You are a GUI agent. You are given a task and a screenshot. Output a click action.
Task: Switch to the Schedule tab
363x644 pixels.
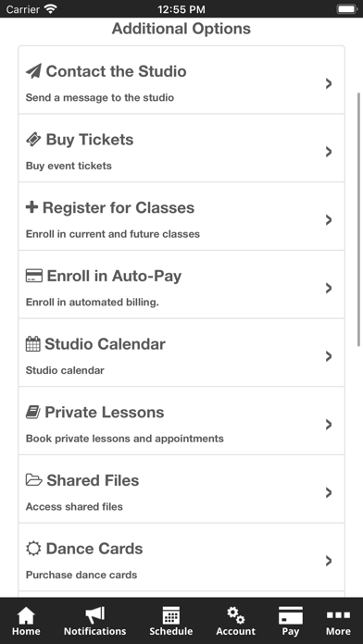(171, 621)
